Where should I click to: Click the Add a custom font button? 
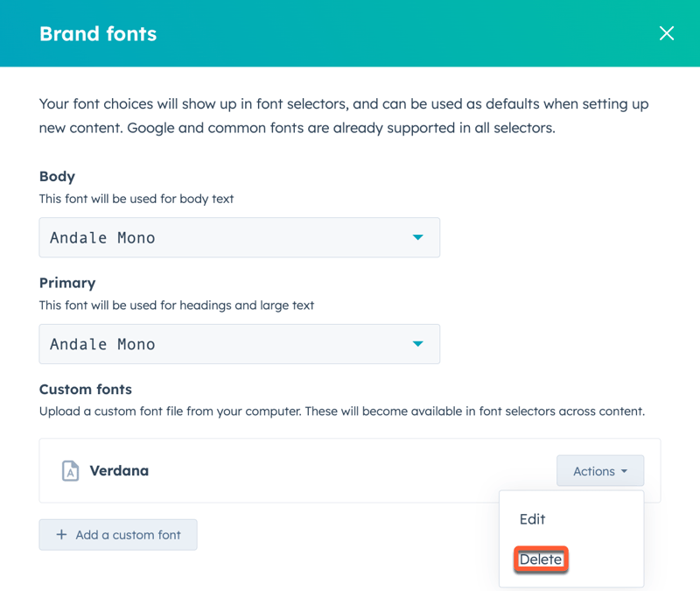pyautogui.click(x=118, y=534)
